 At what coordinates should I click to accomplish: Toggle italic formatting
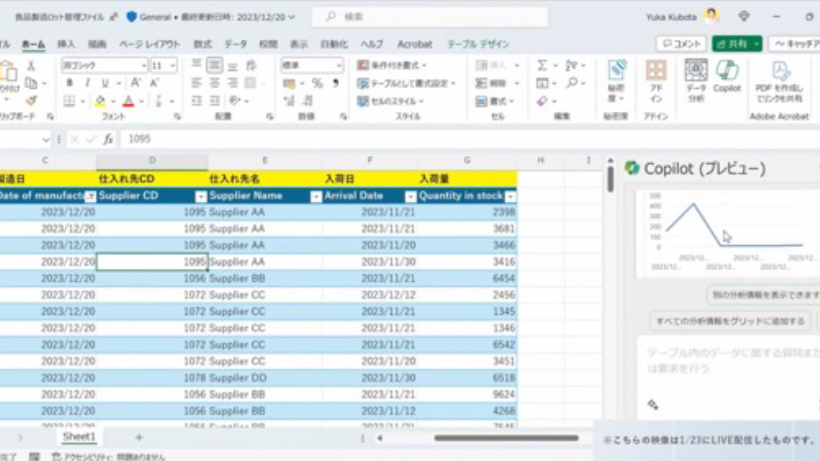pyautogui.click(x=87, y=84)
